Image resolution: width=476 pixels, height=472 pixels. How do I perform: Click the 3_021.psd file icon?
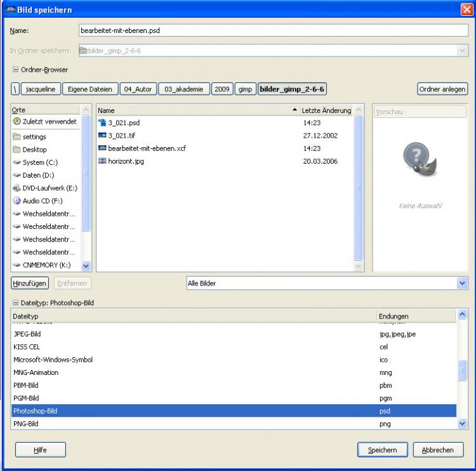click(x=102, y=122)
